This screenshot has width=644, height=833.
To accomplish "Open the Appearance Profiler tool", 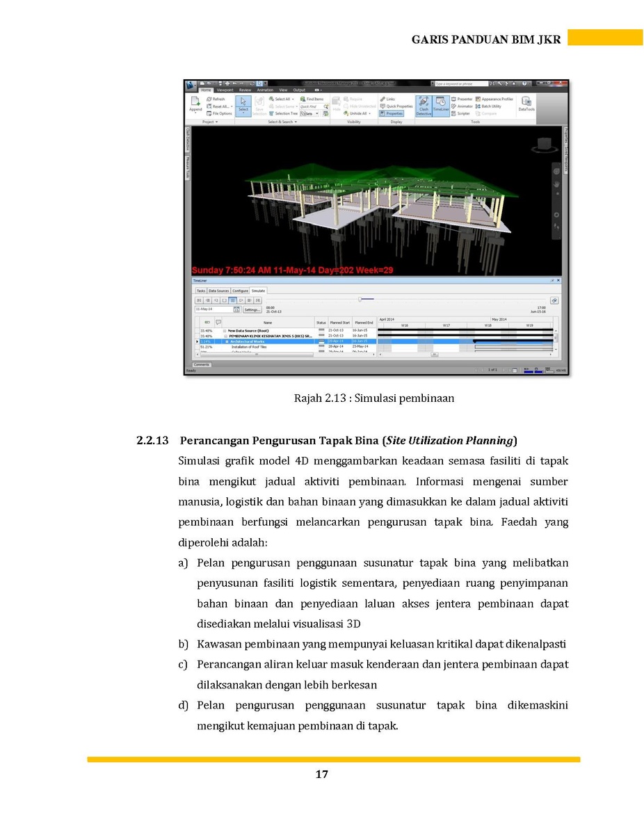I will pyautogui.click(x=494, y=99).
